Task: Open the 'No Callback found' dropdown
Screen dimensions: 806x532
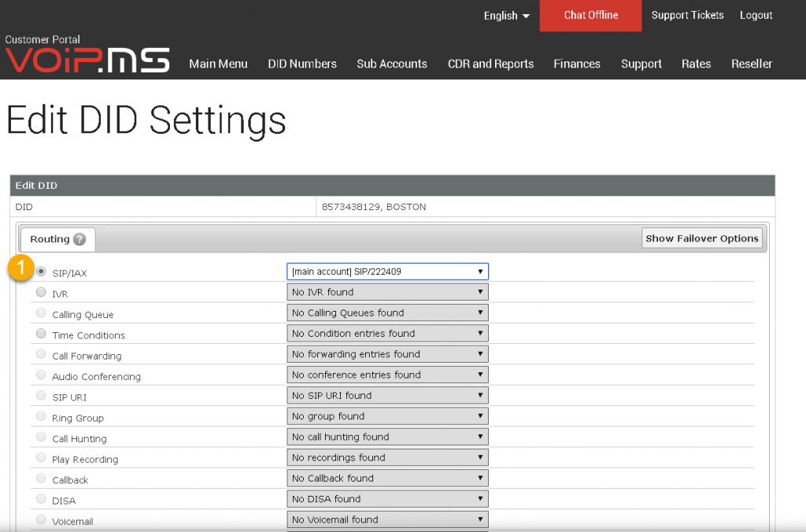Action: [387, 478]
